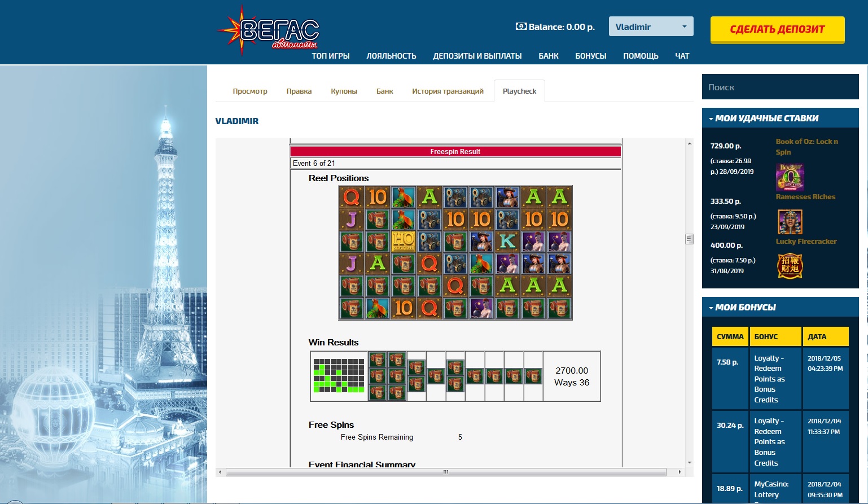The width and height of the screenshot is (868, 504).
Task: Click the Free Spins Remaining label
Action: (x=377, y=437)
